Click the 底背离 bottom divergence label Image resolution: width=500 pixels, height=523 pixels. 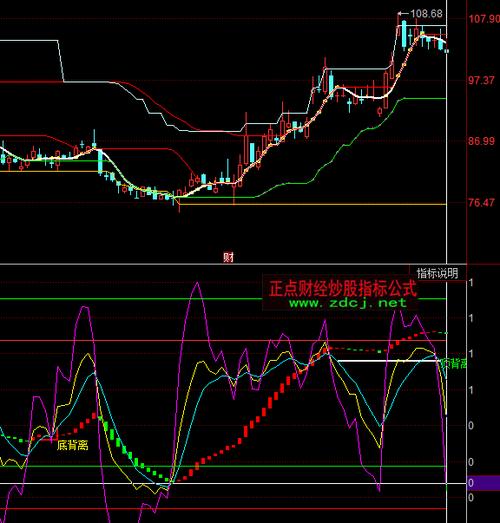coord(72,445)
